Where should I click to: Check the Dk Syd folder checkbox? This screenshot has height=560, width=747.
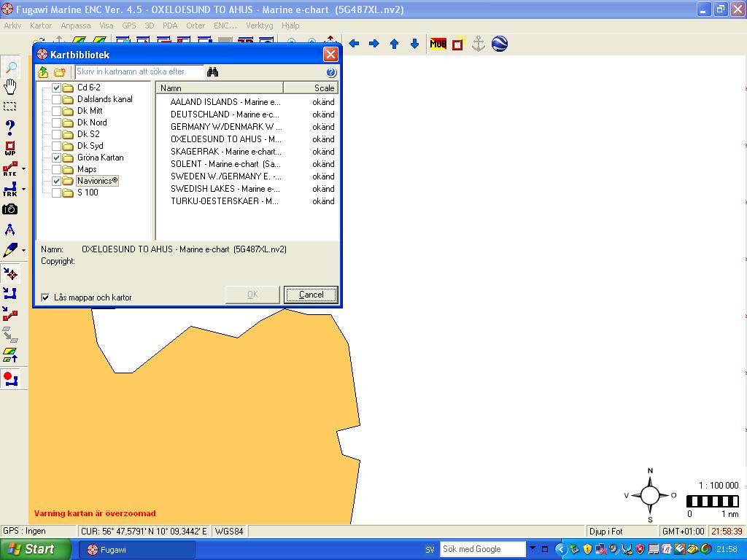click(x=56, y=146)
